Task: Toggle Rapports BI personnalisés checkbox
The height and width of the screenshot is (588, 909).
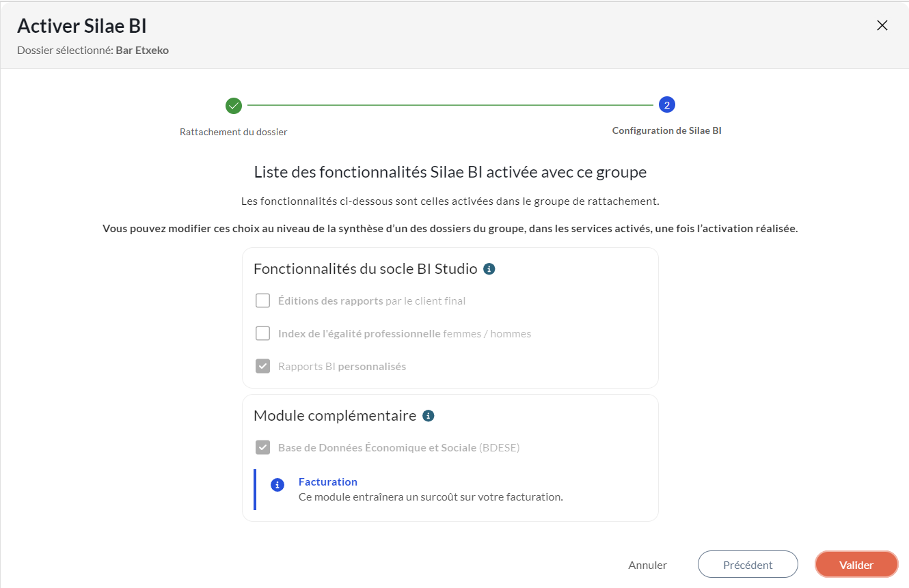Action: pyautogui.click(x=262, y=366)
